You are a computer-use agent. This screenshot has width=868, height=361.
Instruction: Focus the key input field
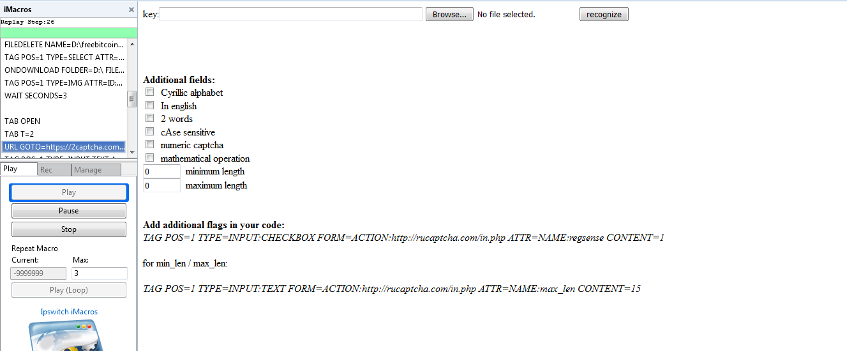tap(291, 14)
